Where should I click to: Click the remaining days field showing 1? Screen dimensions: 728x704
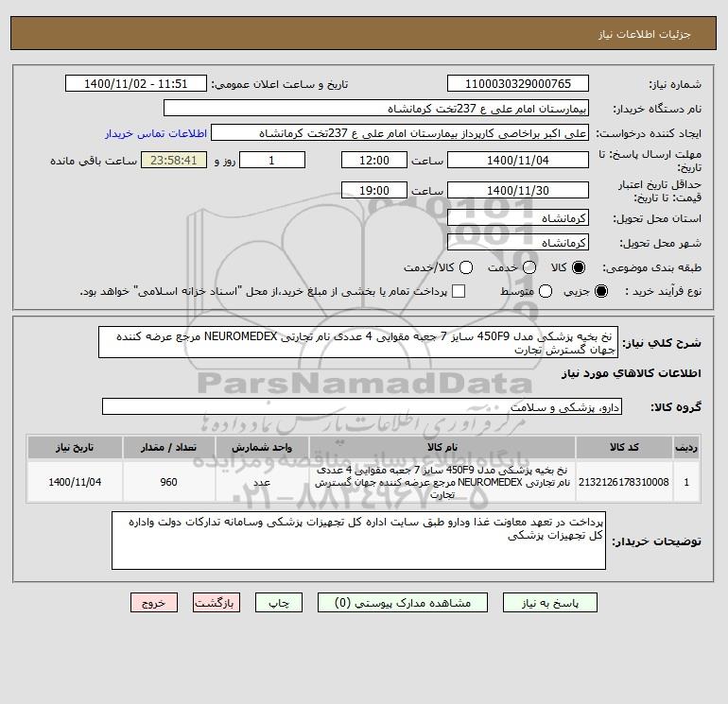pos(272,160)
